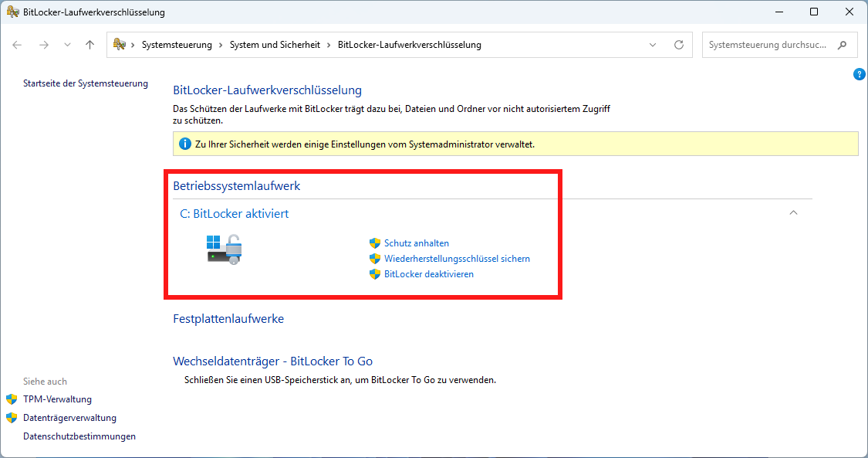Screen dimensions: 868x458
Task: Click shield icon beside Datenträgerverwaltung
Action: click(12, 418)
